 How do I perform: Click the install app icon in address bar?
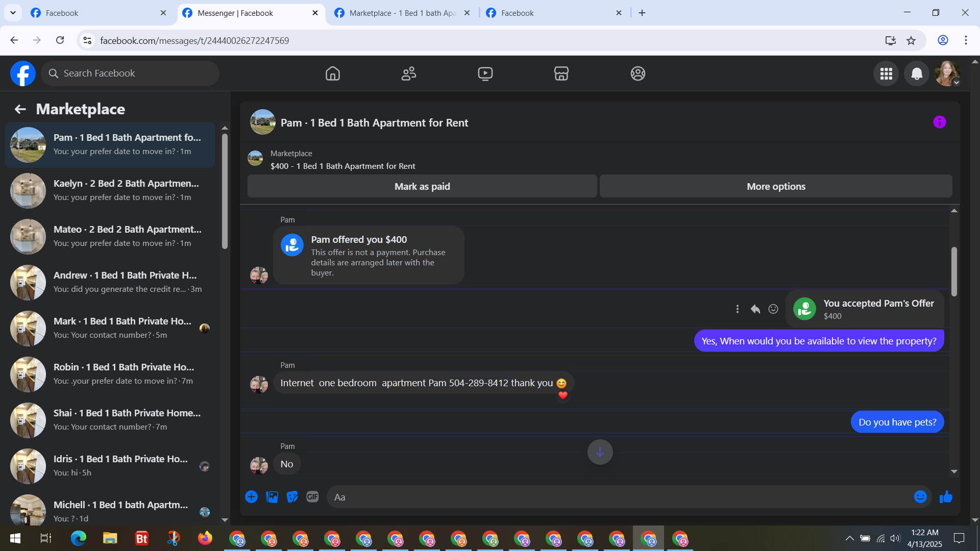click(x=891, y=40)
